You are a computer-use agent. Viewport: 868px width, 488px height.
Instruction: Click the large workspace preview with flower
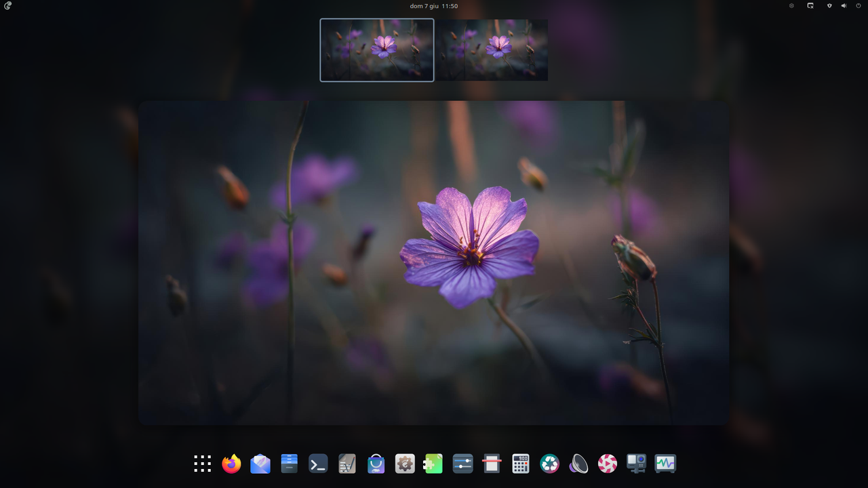(434, 263)
